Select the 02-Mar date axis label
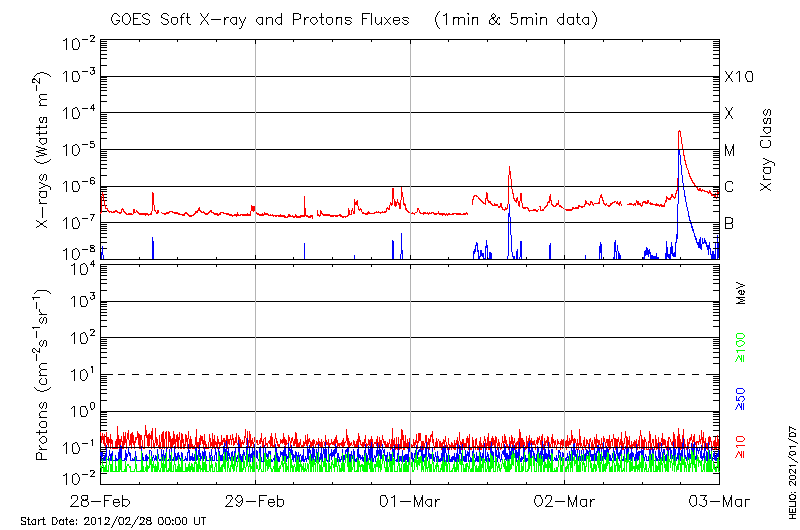Viewport: 800px width, 530px height. [x=565, y=500]
